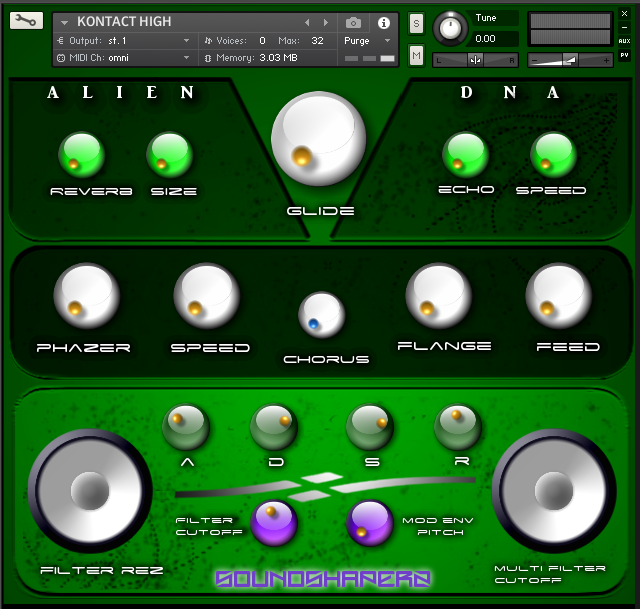Adjust the volume slider below level meter

(x=570, y=60)
